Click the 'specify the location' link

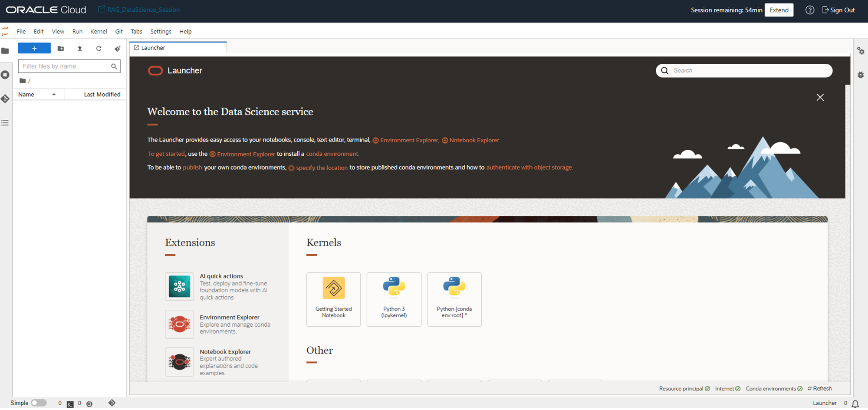pyautogui.click(x=318, y=167)
